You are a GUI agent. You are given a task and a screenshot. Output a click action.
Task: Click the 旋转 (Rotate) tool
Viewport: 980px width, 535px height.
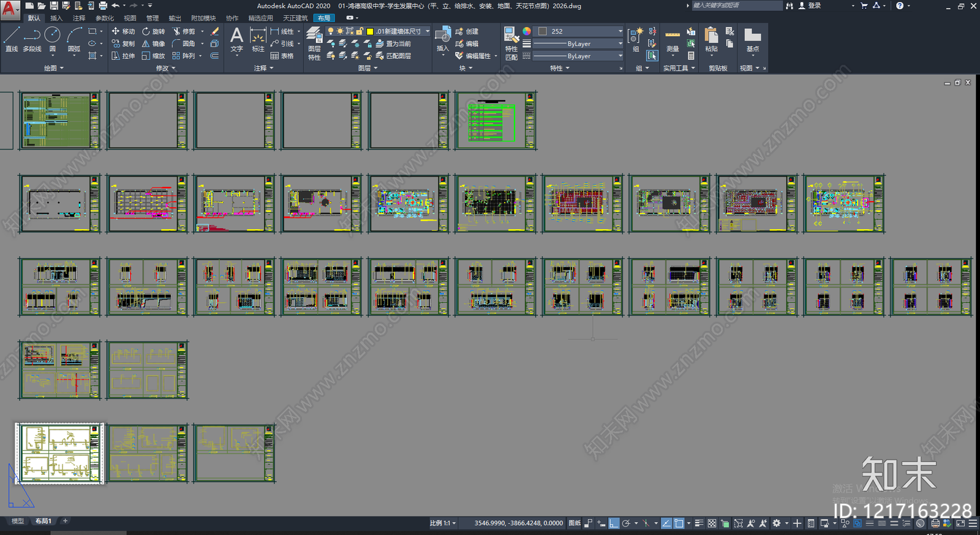click(153, 31)
